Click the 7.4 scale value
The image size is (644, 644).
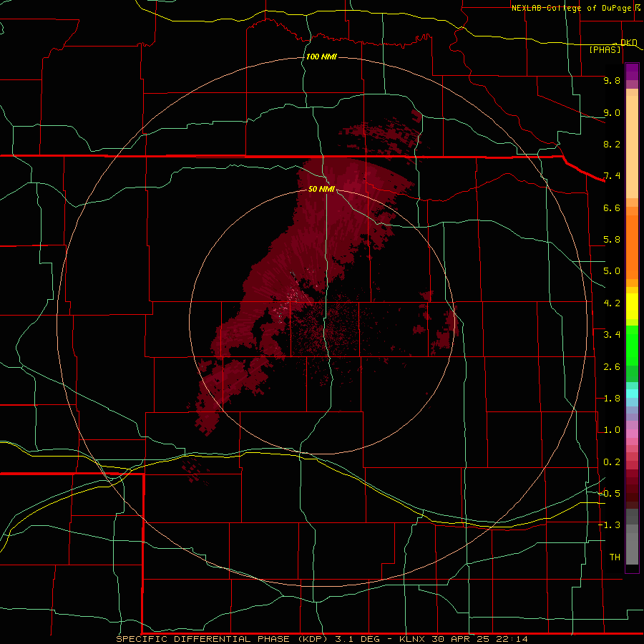612,176
